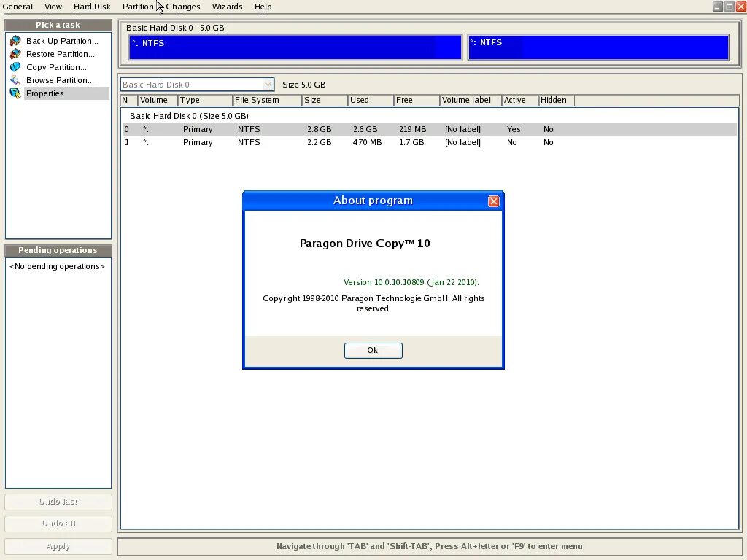Click the Browse Partition icon

[x=15, y=80]
